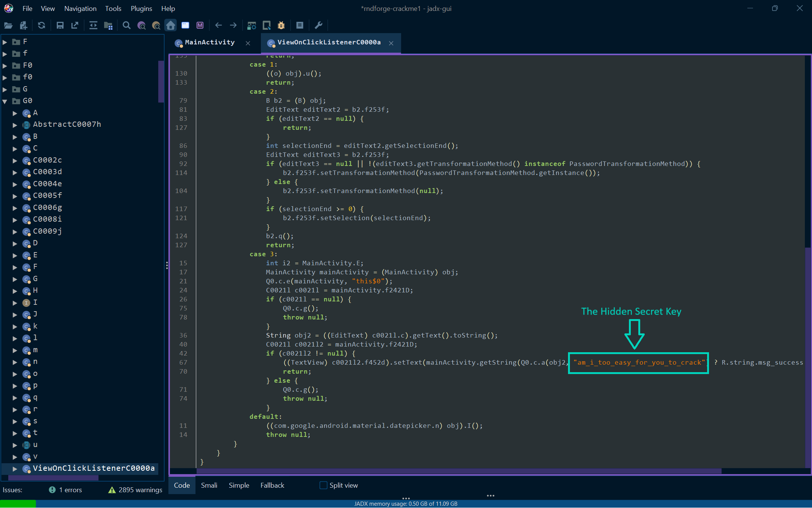Click the reload files icon
812x508 pixels.
tap(41, 25)
